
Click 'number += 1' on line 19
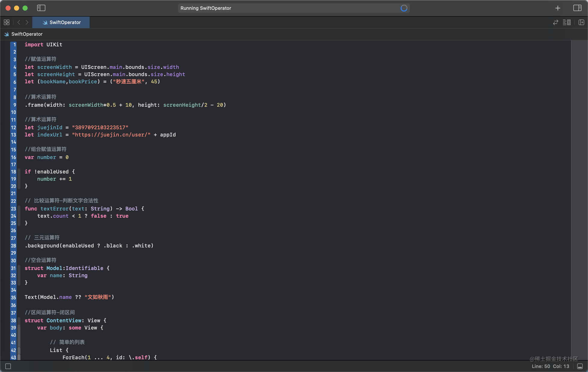tap(54, 179)
